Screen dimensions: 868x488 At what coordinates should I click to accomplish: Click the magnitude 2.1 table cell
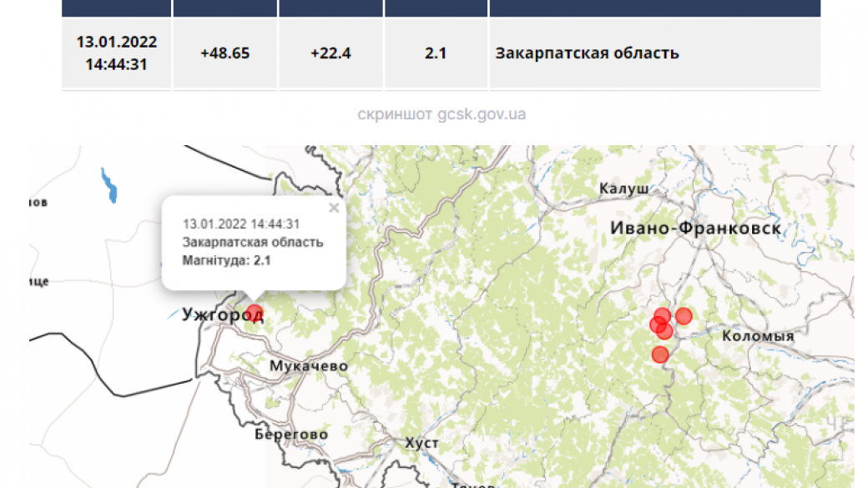tap(436, 53)
